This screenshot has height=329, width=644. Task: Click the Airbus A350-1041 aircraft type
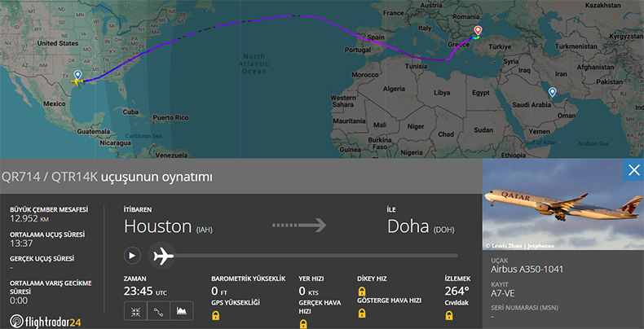(527, 270)
